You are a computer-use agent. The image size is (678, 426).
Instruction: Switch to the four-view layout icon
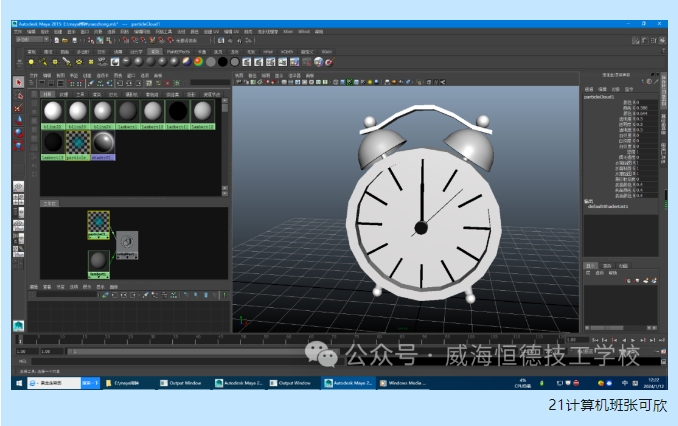coord(18,199)
